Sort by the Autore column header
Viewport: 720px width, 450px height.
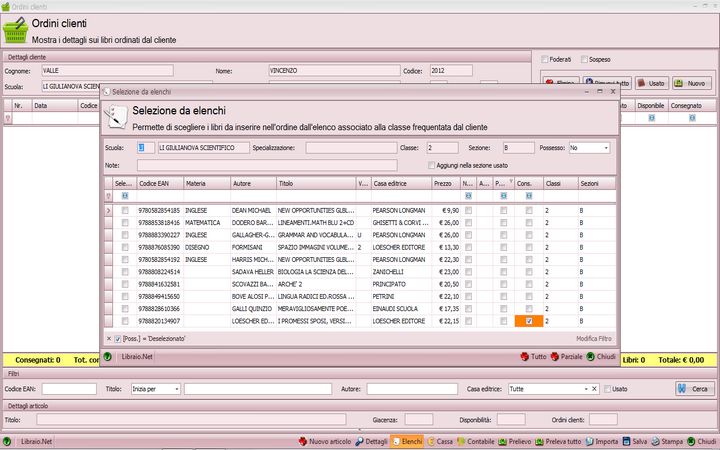[253, 183]
